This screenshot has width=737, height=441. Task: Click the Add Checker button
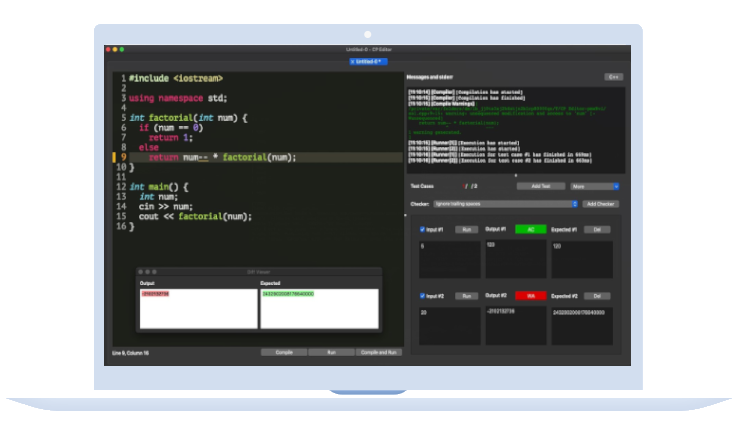click(601, 204)
